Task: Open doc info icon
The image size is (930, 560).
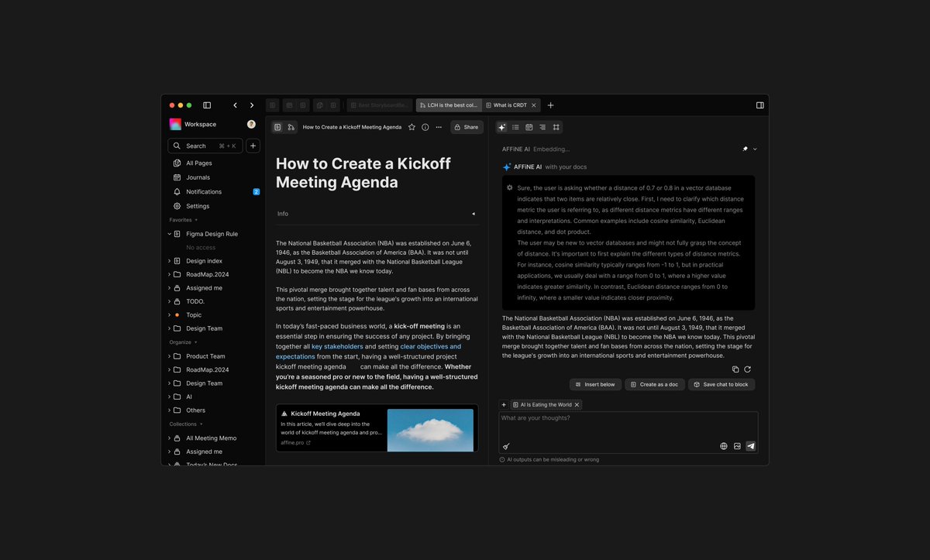Action: click(x=425, y=127)
